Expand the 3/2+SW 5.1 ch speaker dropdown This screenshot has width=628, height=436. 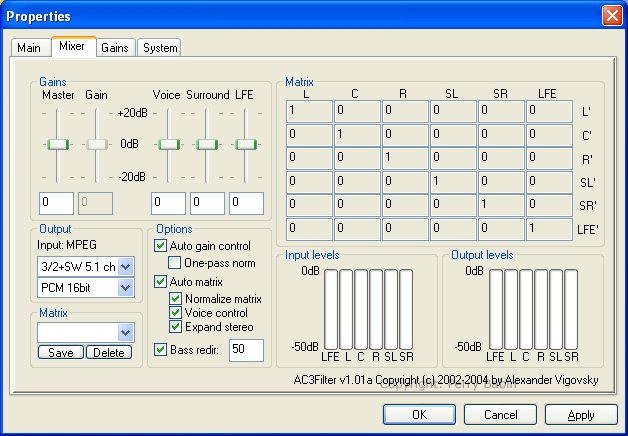(125, 267)
